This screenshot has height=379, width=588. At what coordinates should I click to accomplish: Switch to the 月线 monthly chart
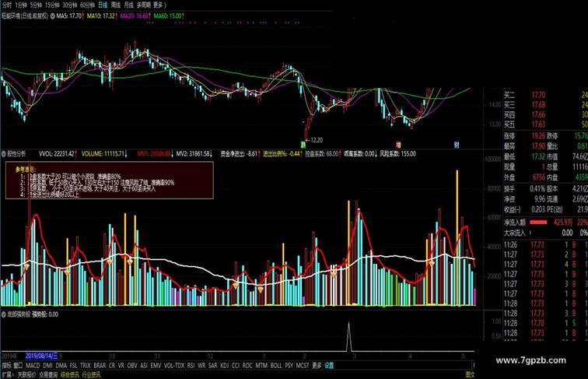[128, 5]
